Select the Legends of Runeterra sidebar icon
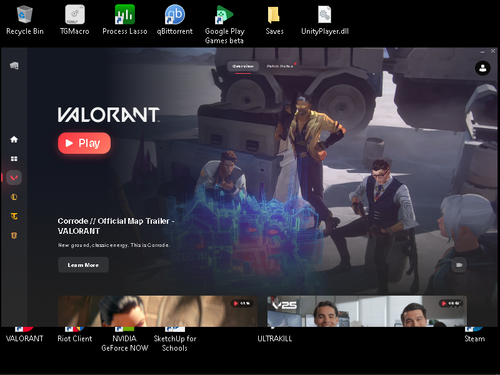 click(x=14, y=235)
